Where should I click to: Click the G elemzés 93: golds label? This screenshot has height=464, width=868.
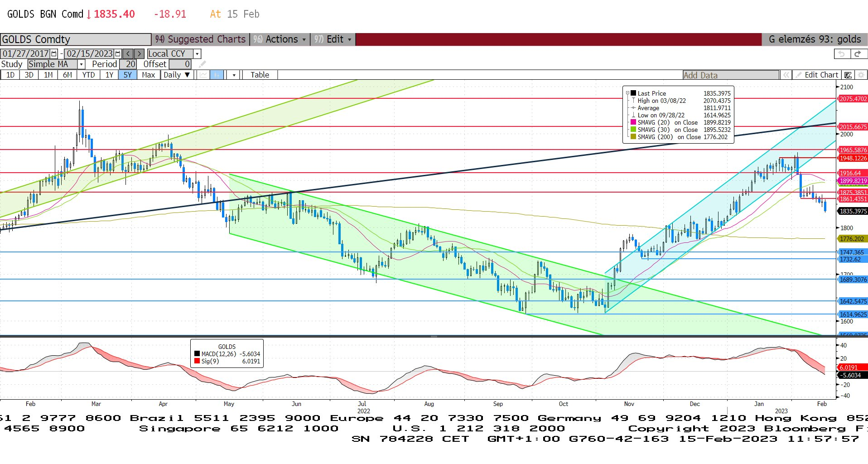tap(815, 39)
